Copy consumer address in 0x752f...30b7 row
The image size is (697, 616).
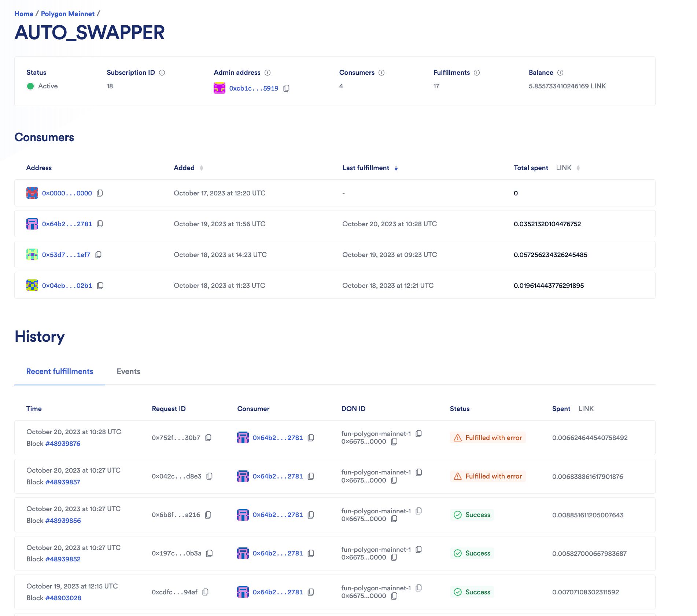pyautogui.click(x=311, y=438)
